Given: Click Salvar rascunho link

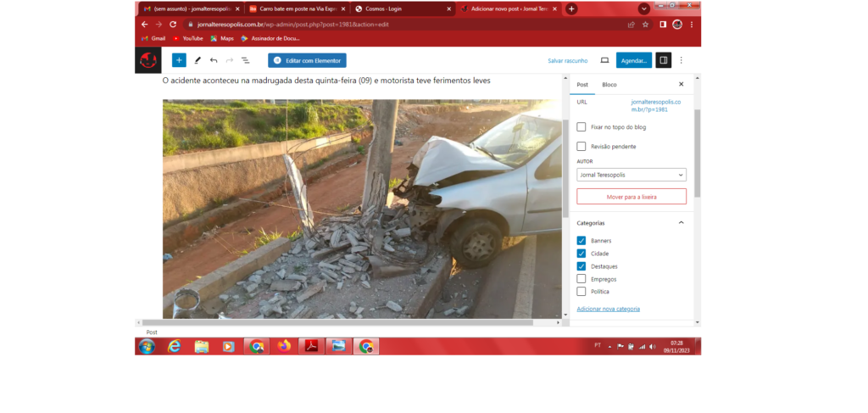Looking at the screenshot, I should point(567,61).
